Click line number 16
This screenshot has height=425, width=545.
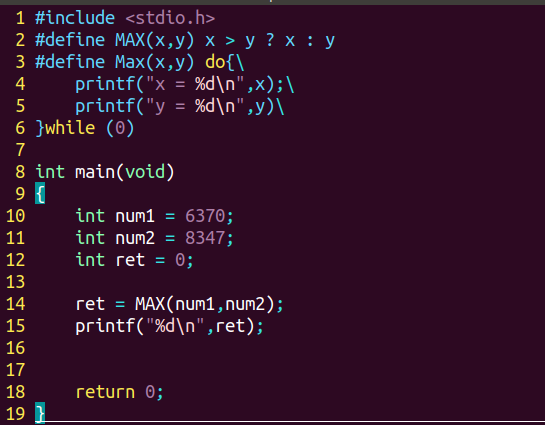(16, 348)
